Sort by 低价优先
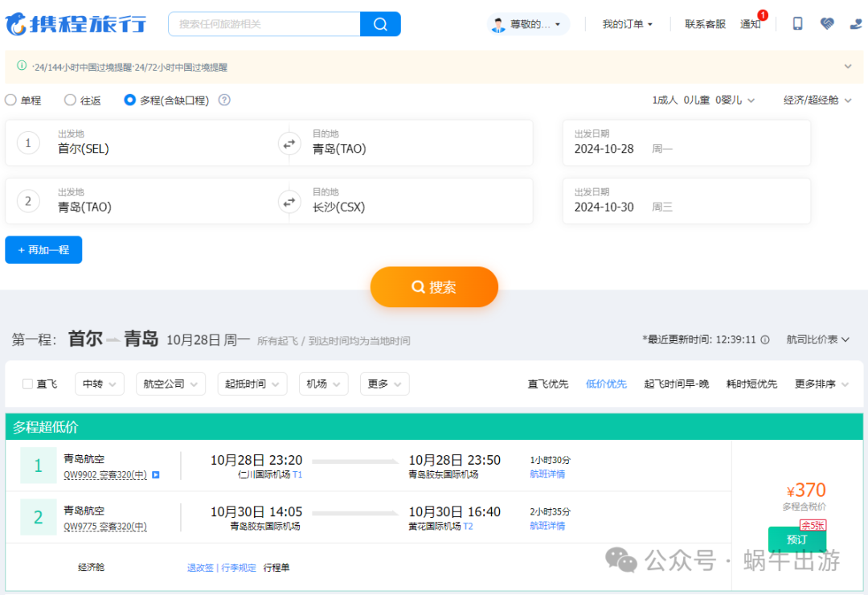The image size is (868, 595). (x=606, y=384)
